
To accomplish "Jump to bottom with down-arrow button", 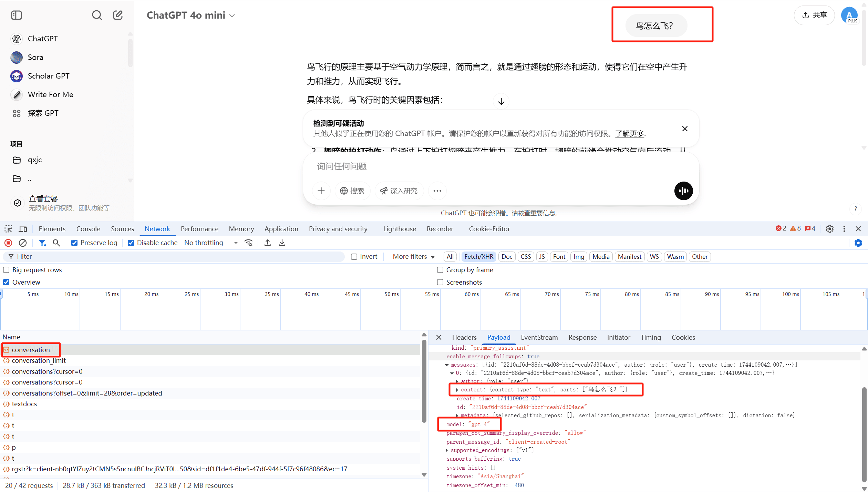I will tap(501, 101).
